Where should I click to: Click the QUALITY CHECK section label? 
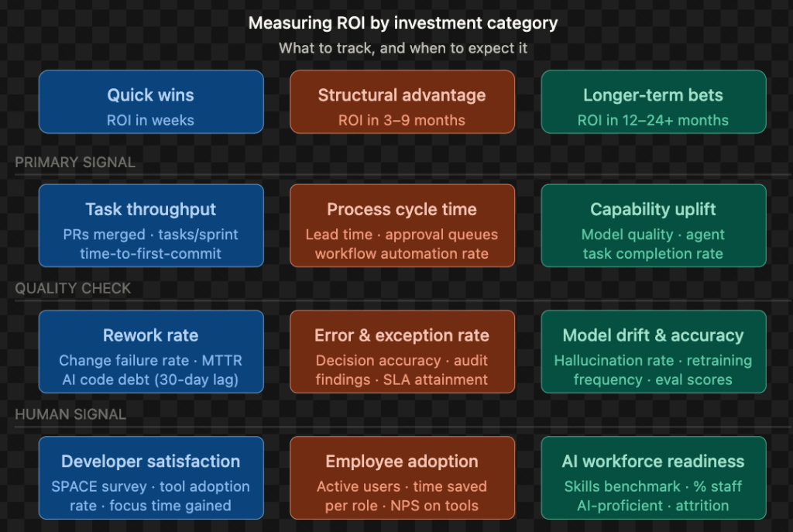73,289
